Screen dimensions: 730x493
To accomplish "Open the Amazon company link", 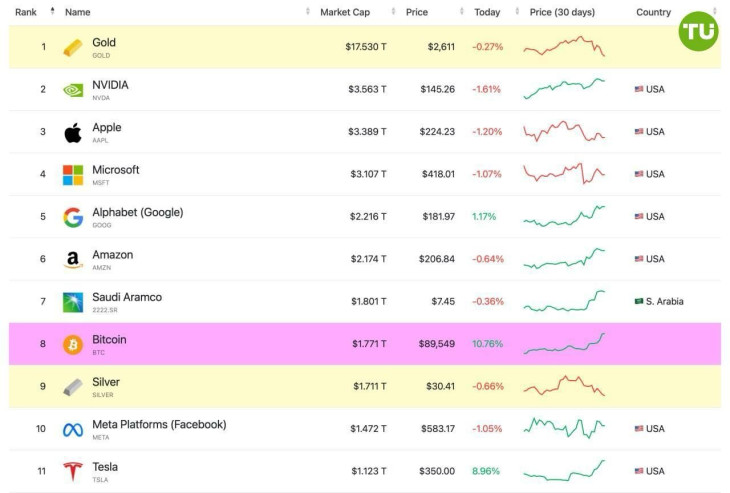I will click(x=113, y=255).
